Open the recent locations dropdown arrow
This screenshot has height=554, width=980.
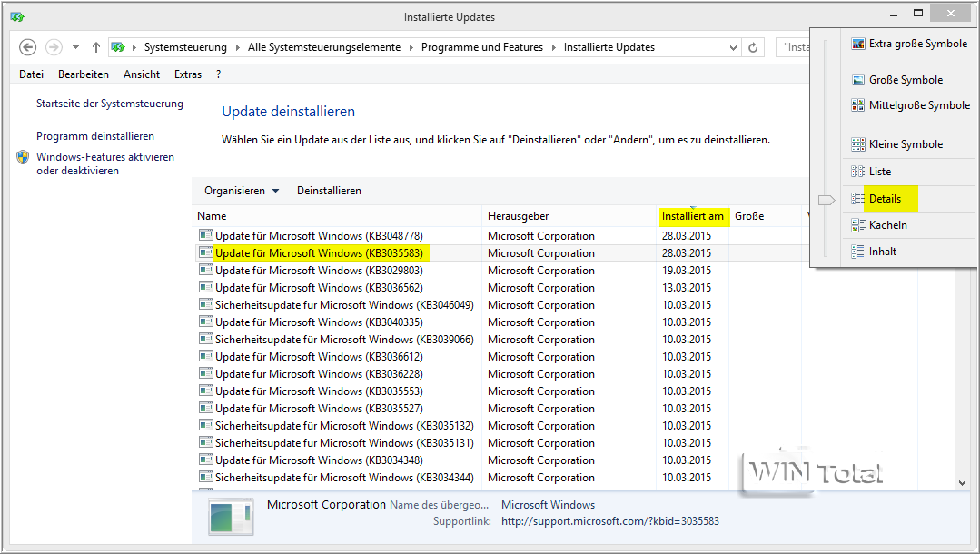[75, 47]
